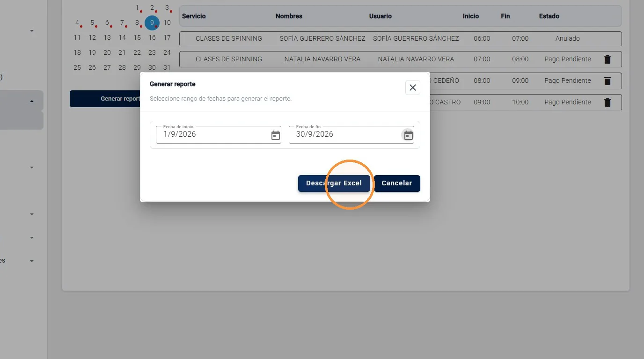This screenshot has width=644, height=359.
Task: Click the Usuario column header
Action: 381,16
